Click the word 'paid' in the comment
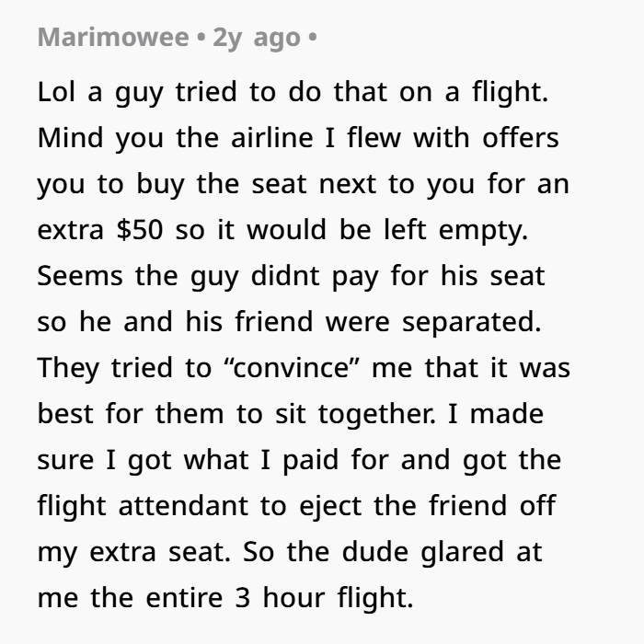This screenshot has height=644, width=644. [311, 461]
